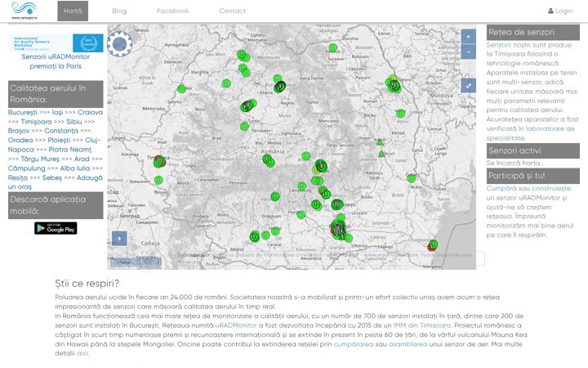
Task: Select the Hartă tab
Action: (73, 11)
